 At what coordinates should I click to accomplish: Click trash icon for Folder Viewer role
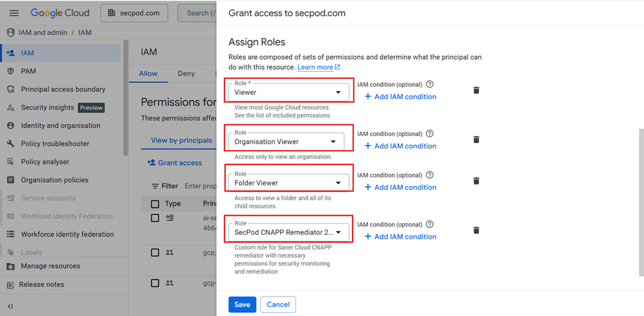click(476, 181)
